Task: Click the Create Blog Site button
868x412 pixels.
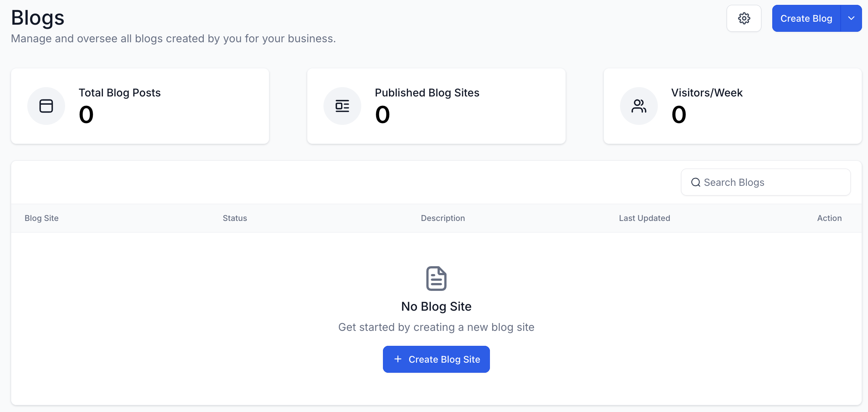Action: 436,359
